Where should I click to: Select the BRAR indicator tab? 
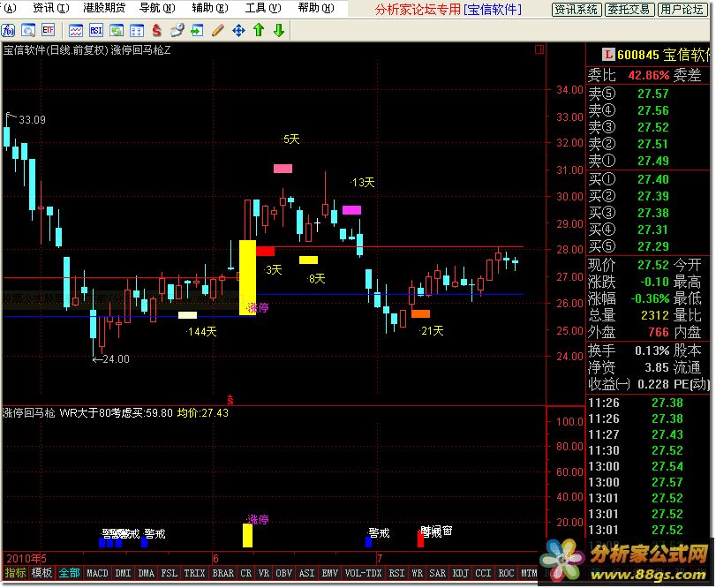(223, 572)
